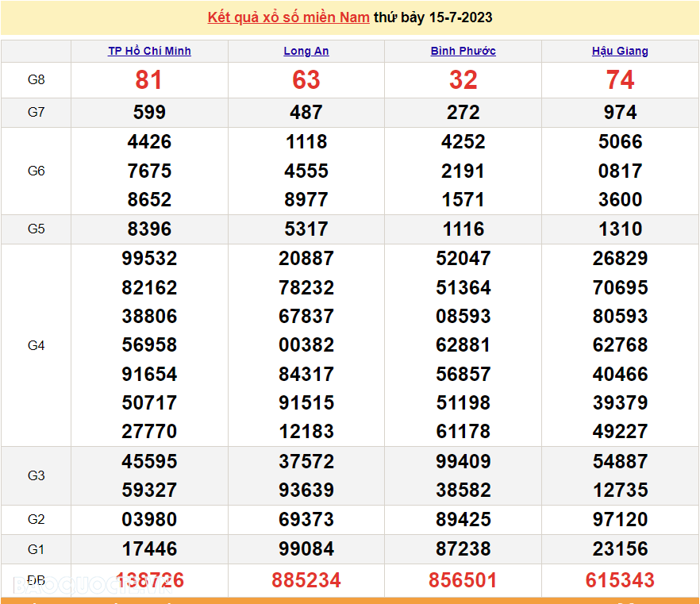Click the G4 row label
The width and height of the screenshot is (700, 604).
[x=37, y=345]
